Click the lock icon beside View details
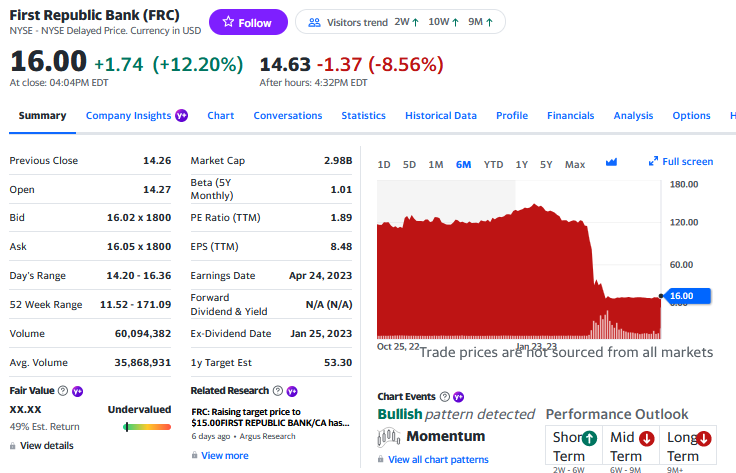 coord(13,446)
